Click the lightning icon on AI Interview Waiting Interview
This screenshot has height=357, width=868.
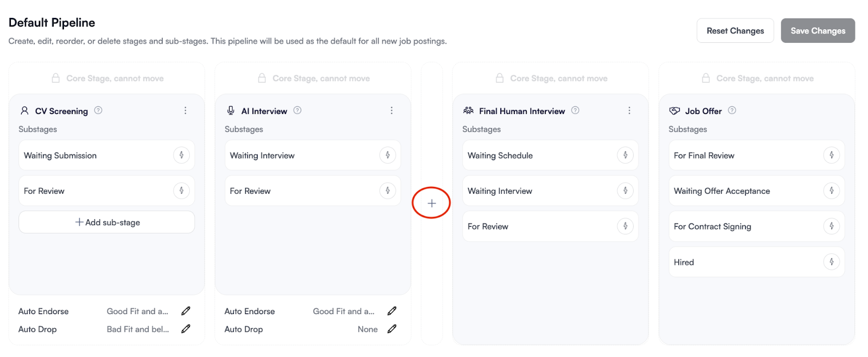[387, 155]
